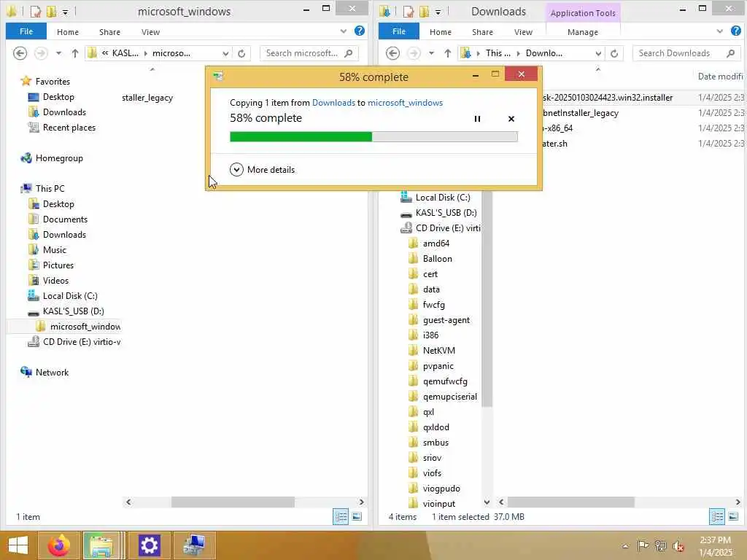Select This PC in left window

coord(43,189)
